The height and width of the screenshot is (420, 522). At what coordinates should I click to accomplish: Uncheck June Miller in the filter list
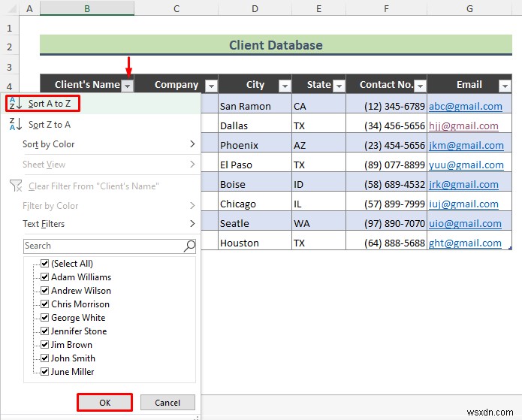44,371
